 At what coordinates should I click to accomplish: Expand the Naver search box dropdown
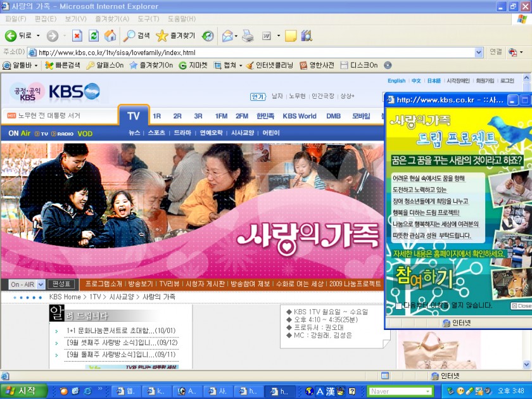pos(428,391)
